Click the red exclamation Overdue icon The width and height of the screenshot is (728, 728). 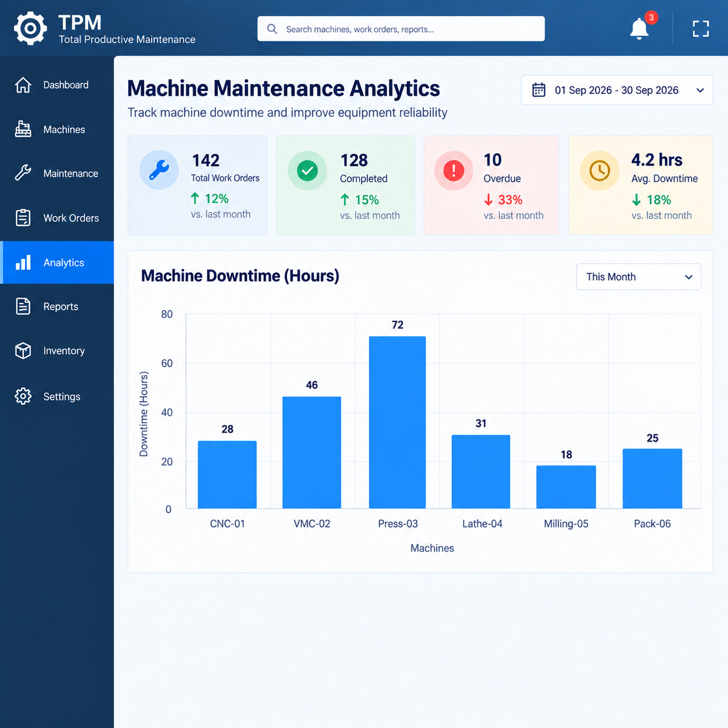pos(453,171)
